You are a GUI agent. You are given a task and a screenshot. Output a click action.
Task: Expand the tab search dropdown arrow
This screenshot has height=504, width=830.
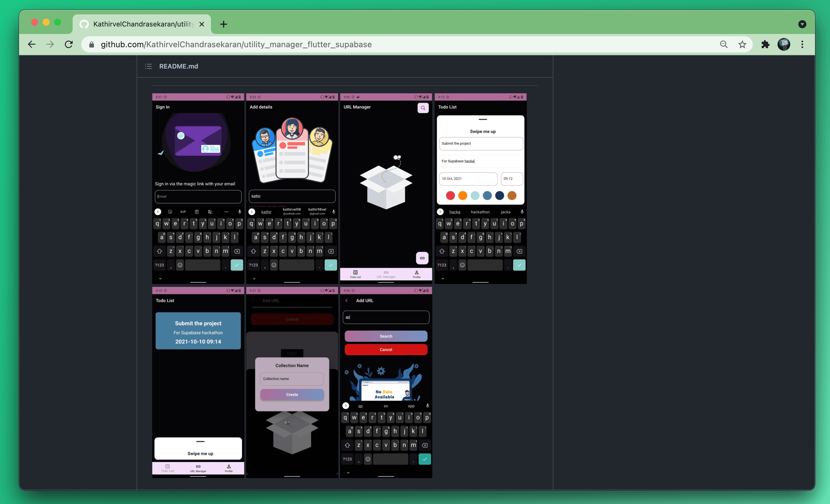[x=802, y=24]
